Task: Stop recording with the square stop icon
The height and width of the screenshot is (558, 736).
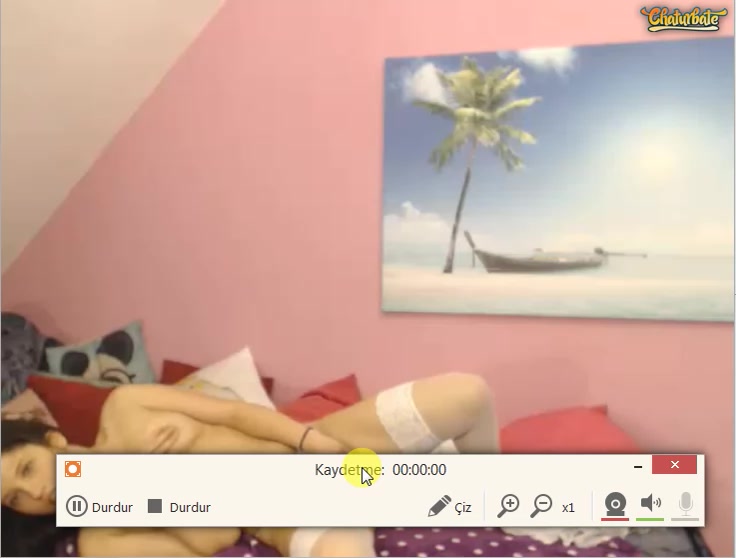Action: tap(155, 506)
